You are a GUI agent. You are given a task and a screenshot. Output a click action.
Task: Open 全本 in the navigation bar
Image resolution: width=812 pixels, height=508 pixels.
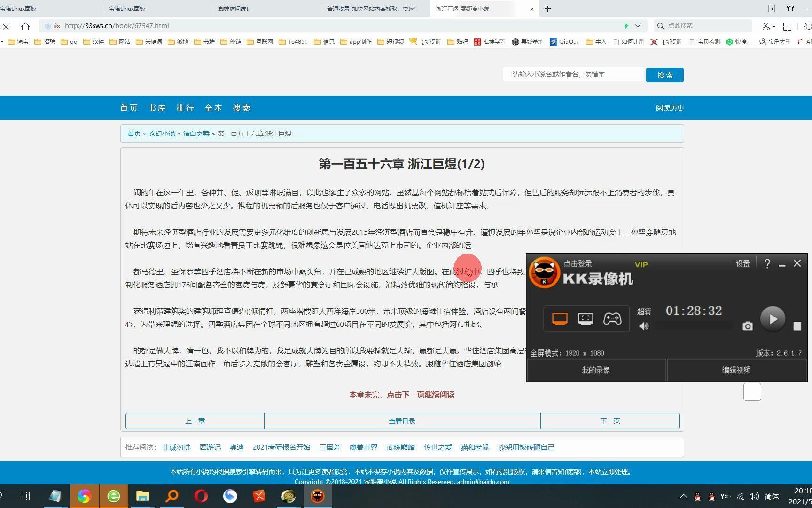point(213,108)
